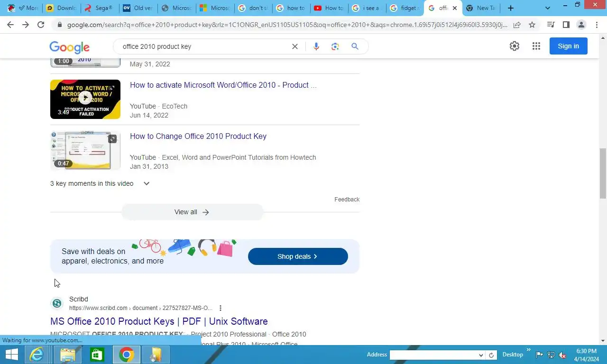Play the EcoTech 3:49 video thumbnail
607x364 pixels.
pyautogui.click(x=85, y=99)
